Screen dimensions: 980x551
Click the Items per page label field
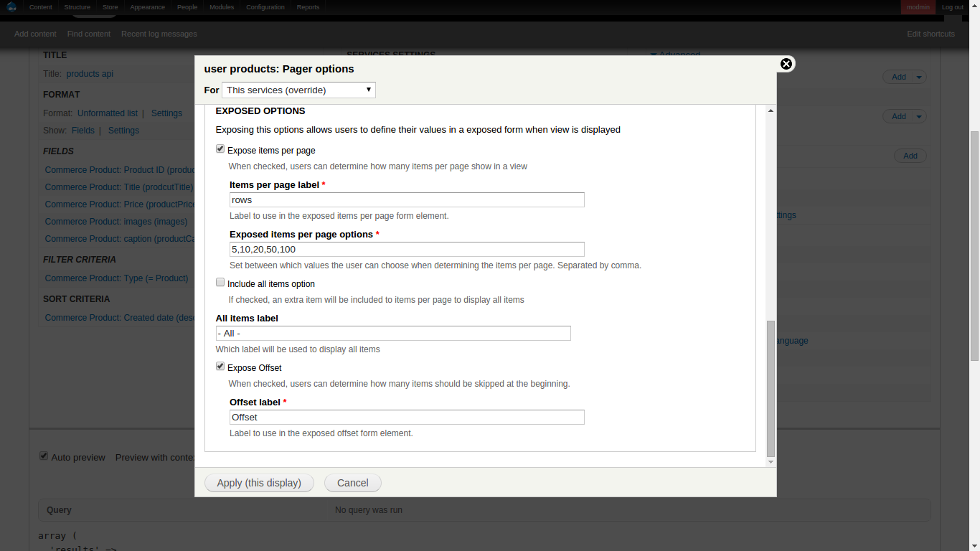click(407, 200)
